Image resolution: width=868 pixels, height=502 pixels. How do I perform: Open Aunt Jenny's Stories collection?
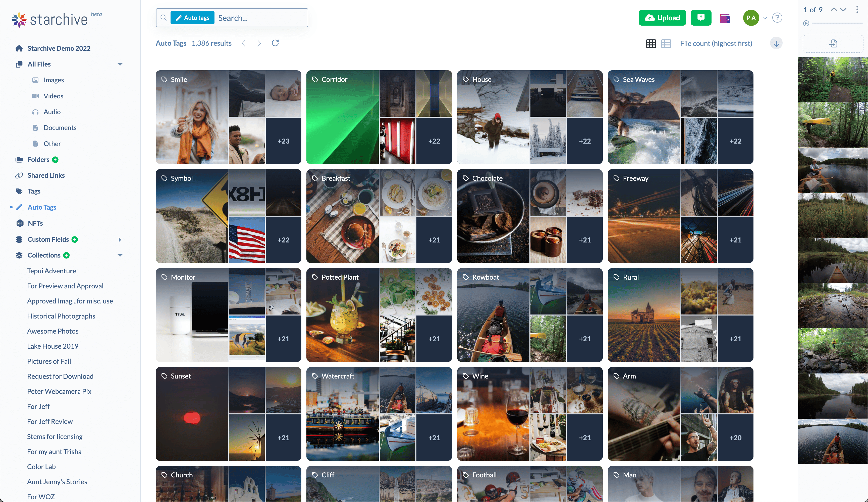[x=57, y=481]
